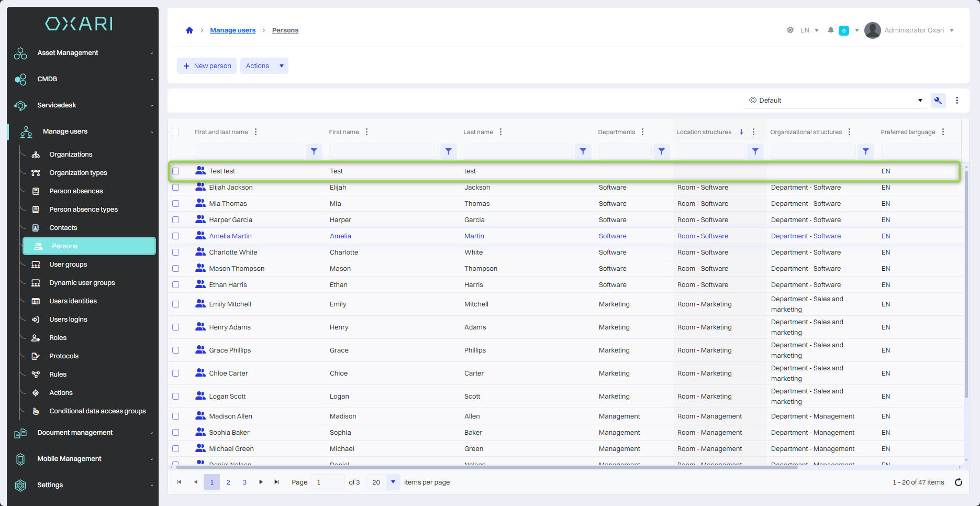The image size is (980, 506).
Task: Open the Actions dropdown arrow
Action: tap(282, 66)
